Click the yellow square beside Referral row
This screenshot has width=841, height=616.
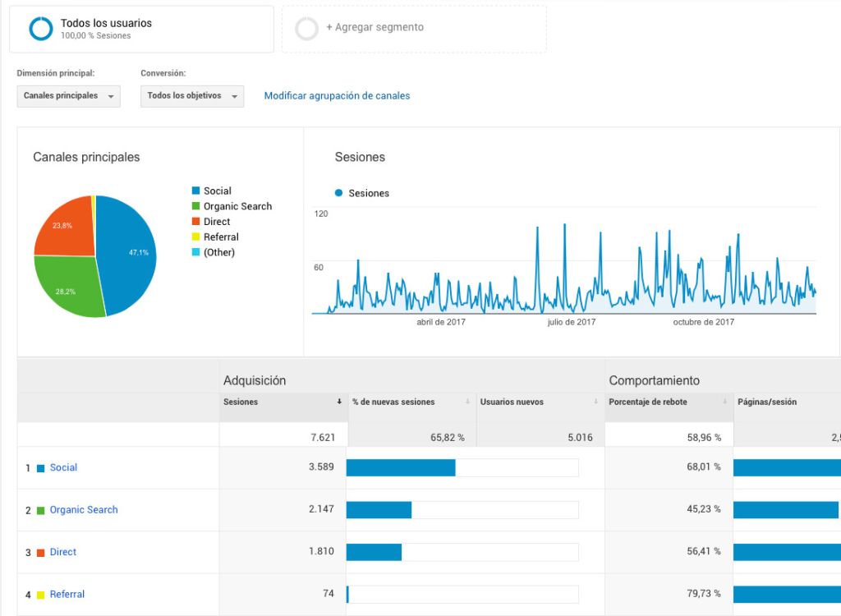pyautogui.click(x=40, y=595)
